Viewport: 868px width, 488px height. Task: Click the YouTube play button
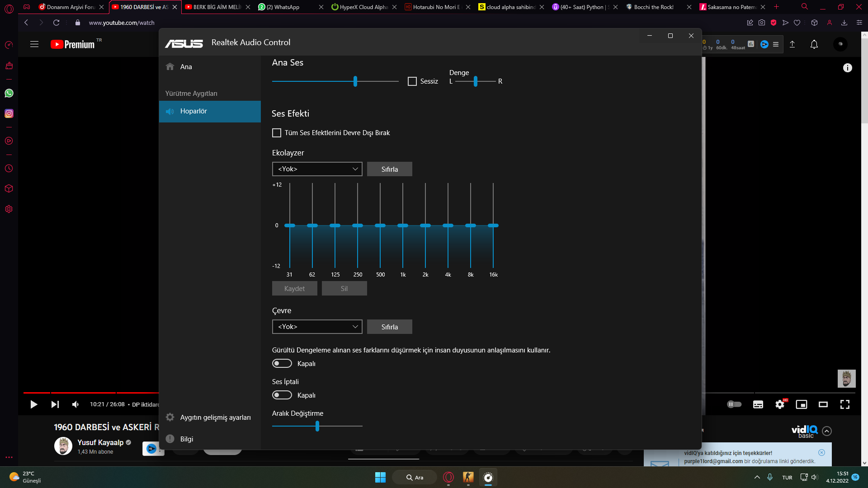[x=34, y=404]
